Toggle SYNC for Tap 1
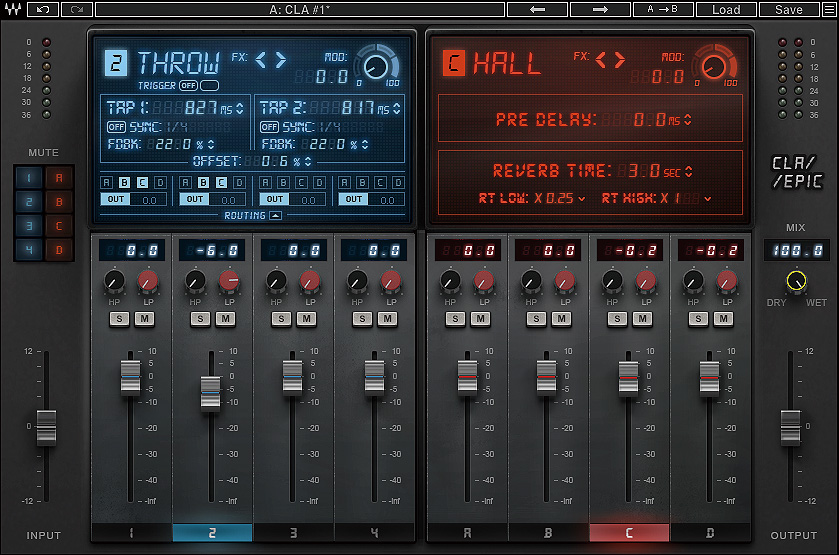The width and height of the screenshot is (839, 555). click(116, 127)
